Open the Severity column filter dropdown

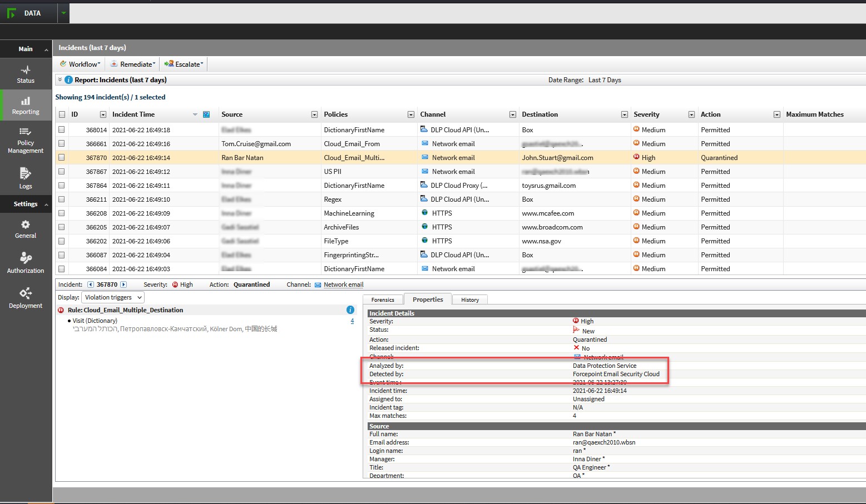pos(691,114)
